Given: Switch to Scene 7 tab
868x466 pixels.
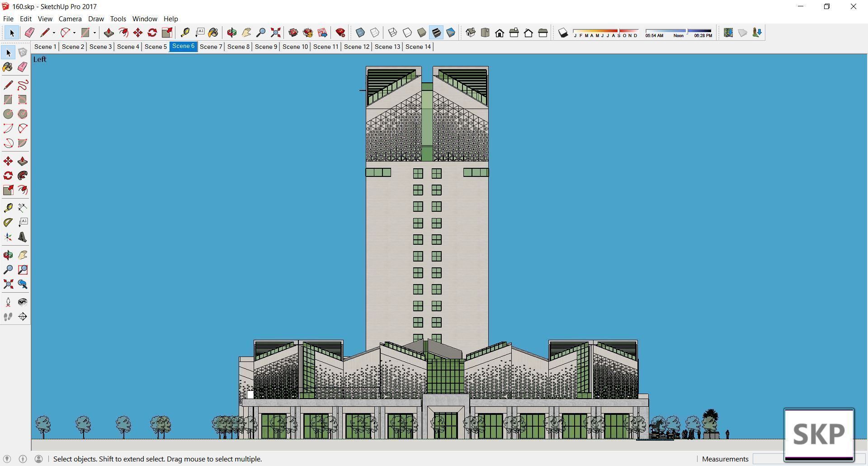Looking at the screenshot, I should pyautogui.click(x=211, y=47).
